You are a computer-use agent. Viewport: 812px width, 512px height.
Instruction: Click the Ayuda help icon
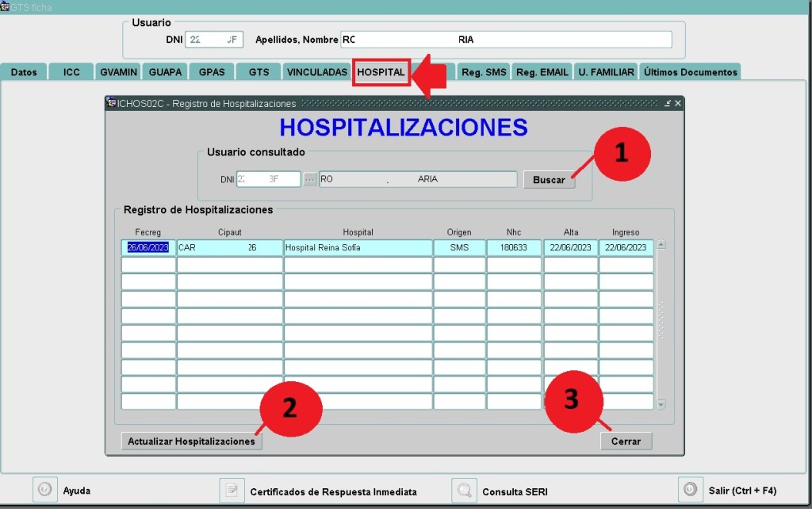coord(45,490)
